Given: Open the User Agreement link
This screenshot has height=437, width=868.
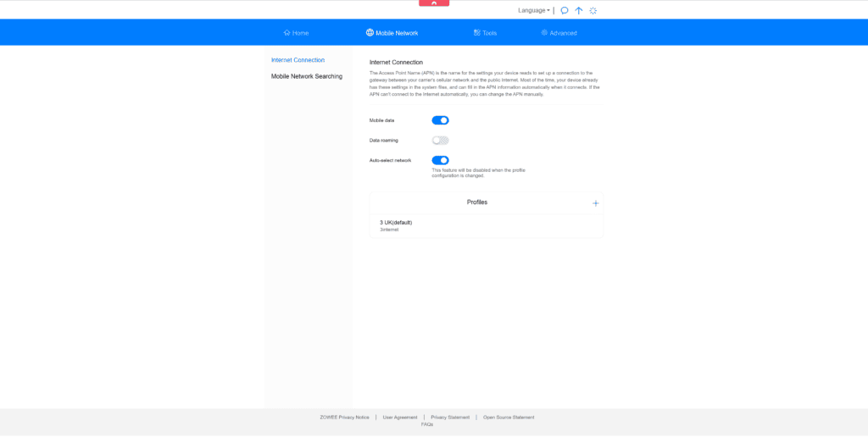Looking at the screenshot, I should tap(400, 418).
